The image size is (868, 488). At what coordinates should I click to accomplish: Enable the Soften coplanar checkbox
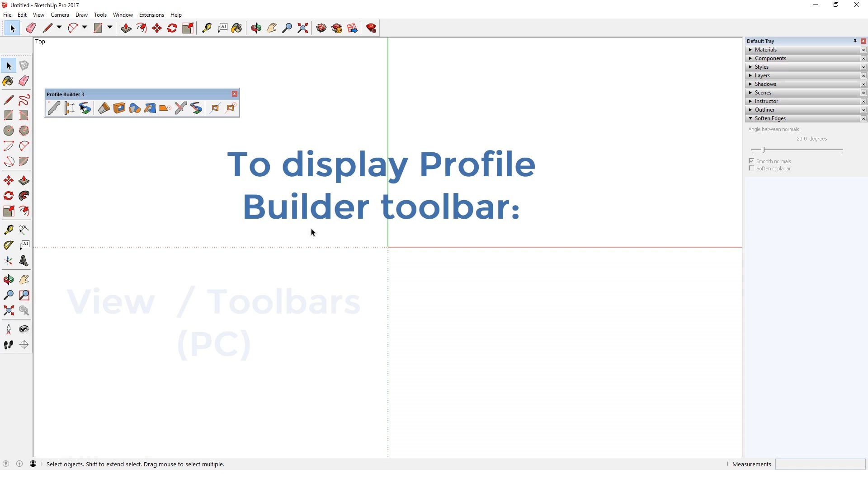click(751, 168)
